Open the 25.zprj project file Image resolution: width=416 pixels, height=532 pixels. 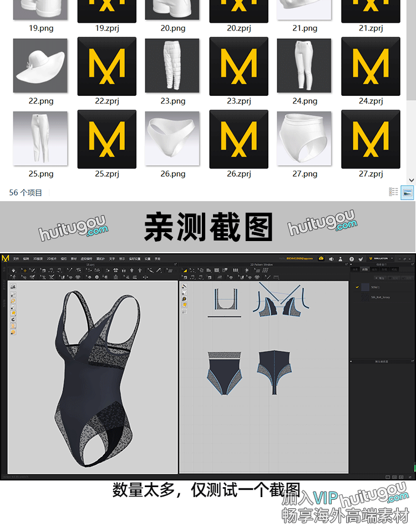point(106,140)
